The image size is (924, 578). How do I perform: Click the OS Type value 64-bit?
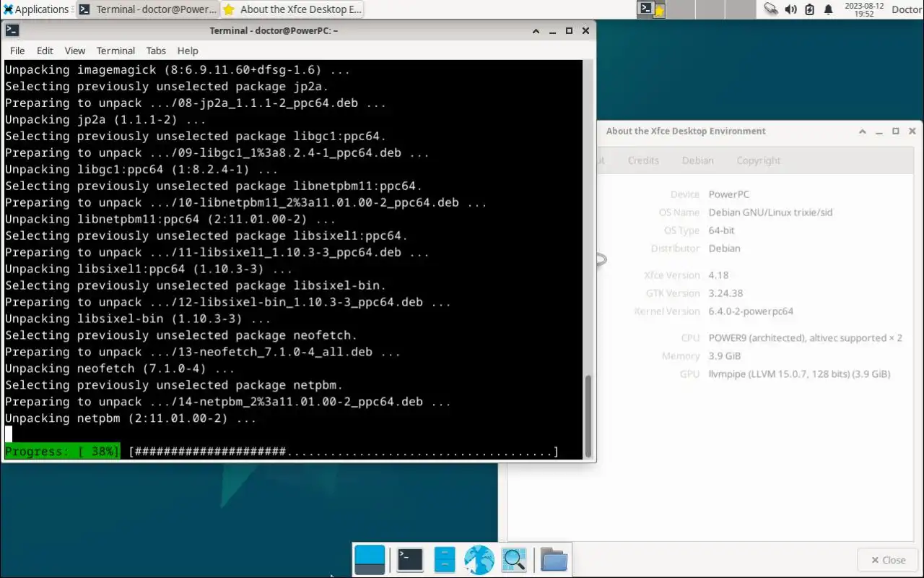click(721, 230)
